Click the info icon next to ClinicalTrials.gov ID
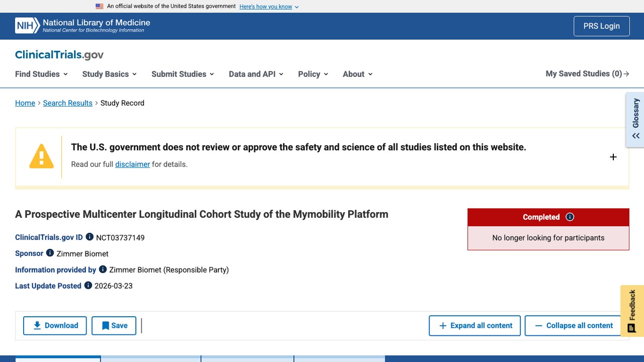The width and height of the screenshot is (644, 362). tap(90, 237)
